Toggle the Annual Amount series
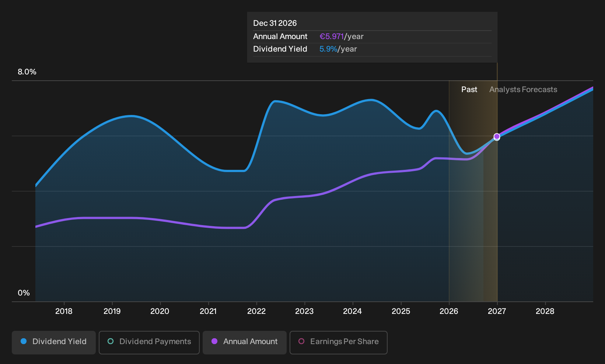Image resolution: width=605 pixels, height=364 pixels. click(245, 342)
